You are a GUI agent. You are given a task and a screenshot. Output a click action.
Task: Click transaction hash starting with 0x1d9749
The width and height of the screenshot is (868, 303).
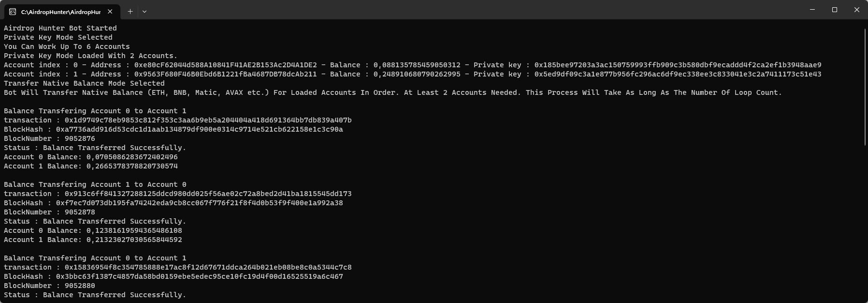[x=208, y=120]
